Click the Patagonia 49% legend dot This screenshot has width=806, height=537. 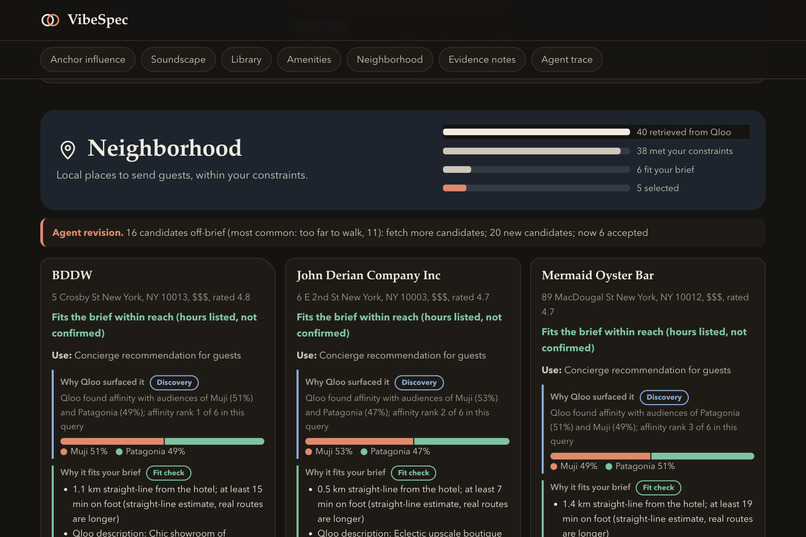(119, 452)
